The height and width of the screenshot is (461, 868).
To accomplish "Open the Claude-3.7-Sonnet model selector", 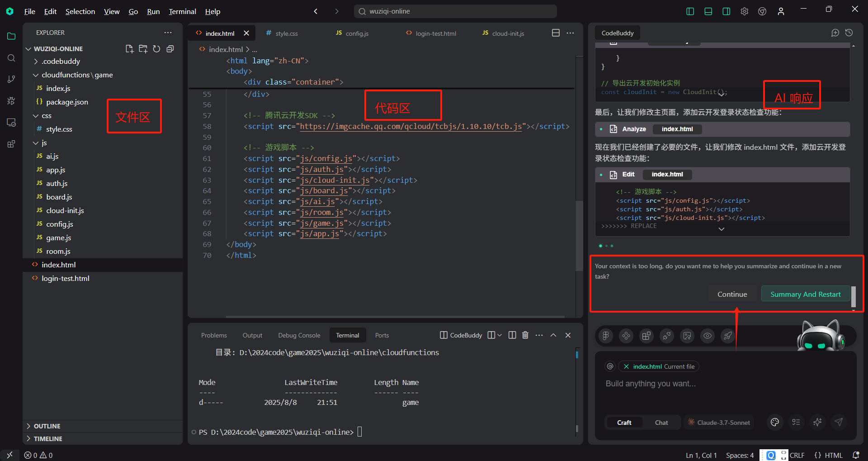I will 719,423.
